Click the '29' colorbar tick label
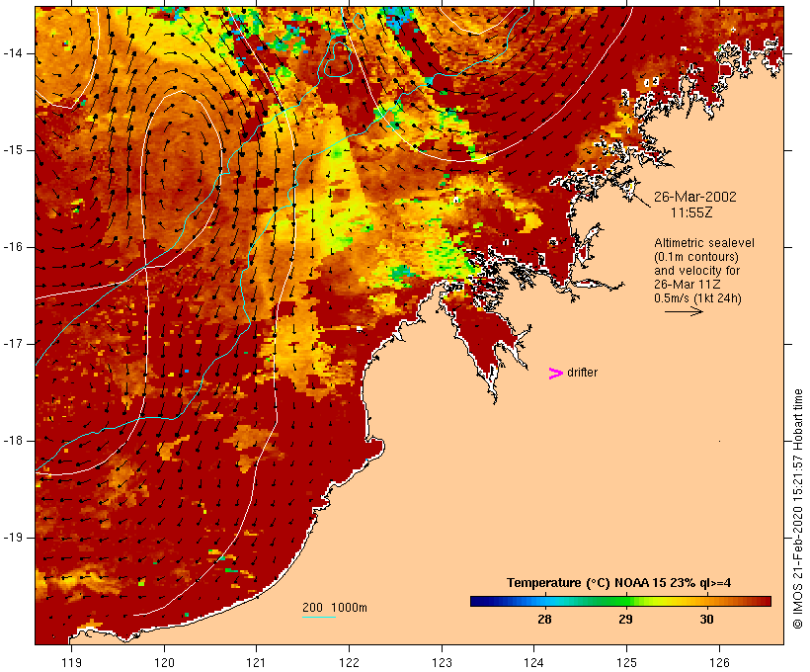Image resolution: width=810 pixels, height=672 pixels. pos(625,620)
